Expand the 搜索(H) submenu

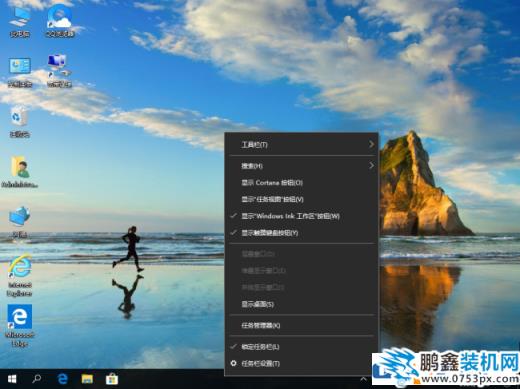coord(301,166)
